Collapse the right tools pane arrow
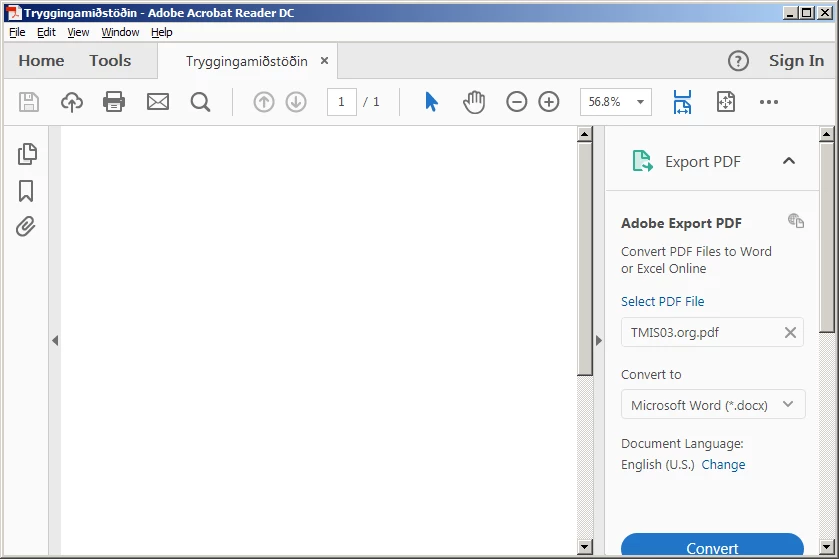Image resolution: width=839 pixels, height=559 pixels. (599, 340)
